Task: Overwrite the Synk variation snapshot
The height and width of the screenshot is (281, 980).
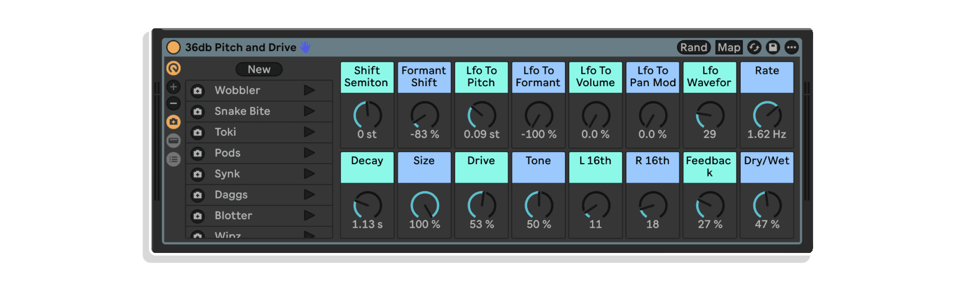Action: [198, 174]
